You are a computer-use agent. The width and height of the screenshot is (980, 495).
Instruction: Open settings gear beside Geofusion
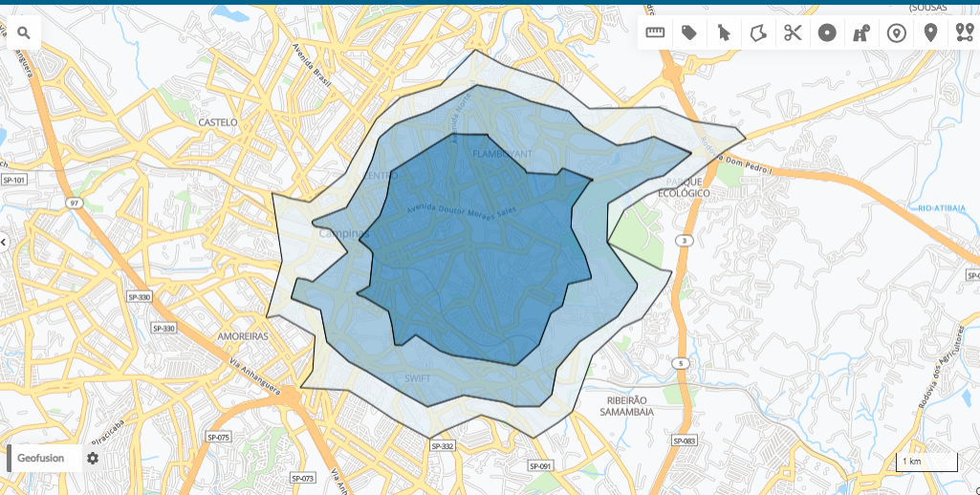93,458
